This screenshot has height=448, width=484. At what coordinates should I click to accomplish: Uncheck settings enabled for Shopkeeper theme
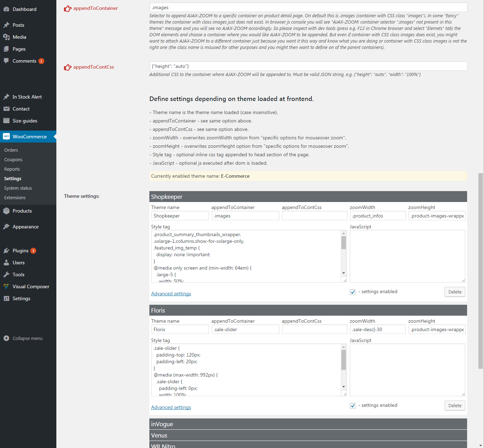point(353,292)
